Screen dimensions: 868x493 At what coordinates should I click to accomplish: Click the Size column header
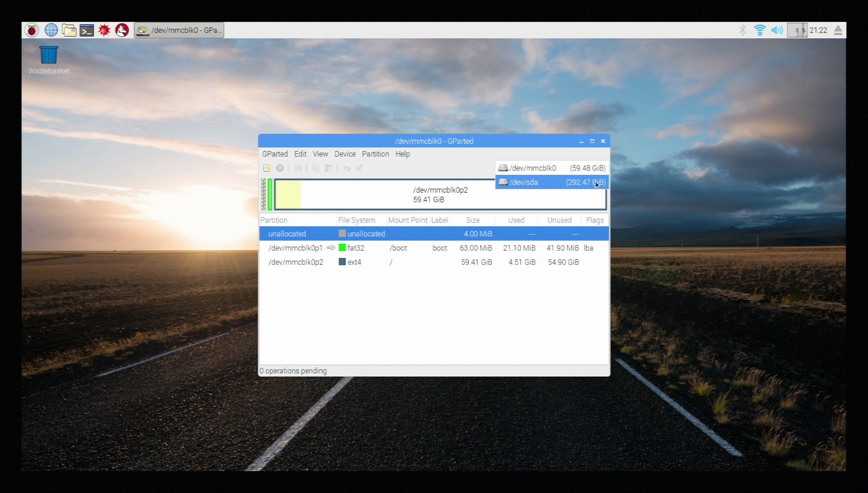[x=472, y=220]
